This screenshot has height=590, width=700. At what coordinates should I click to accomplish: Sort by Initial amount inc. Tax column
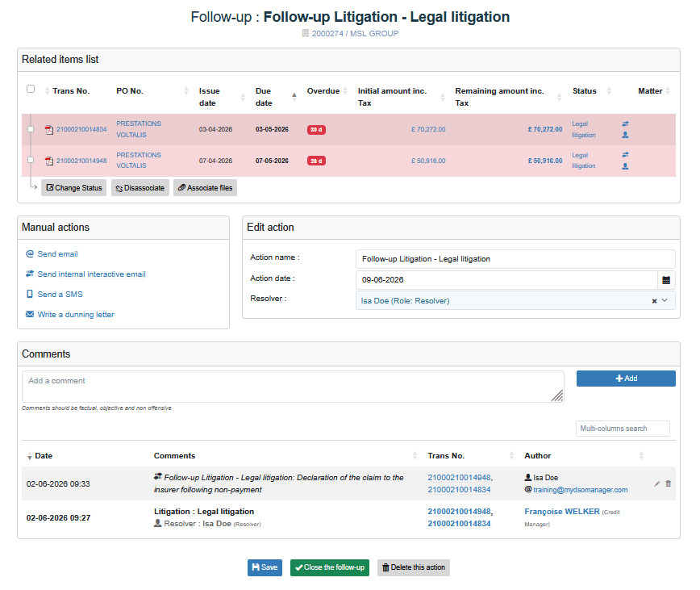(x=443, y=97)
